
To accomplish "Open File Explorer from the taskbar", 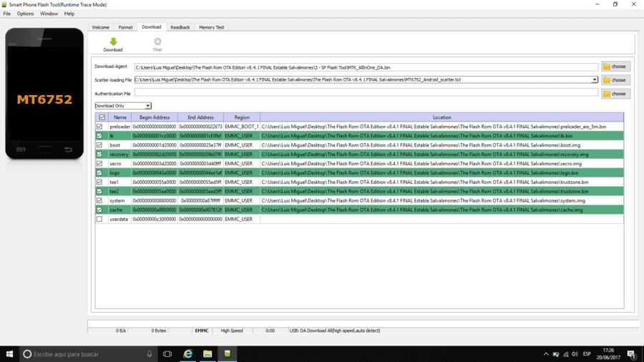I will (x=208, y=354).
